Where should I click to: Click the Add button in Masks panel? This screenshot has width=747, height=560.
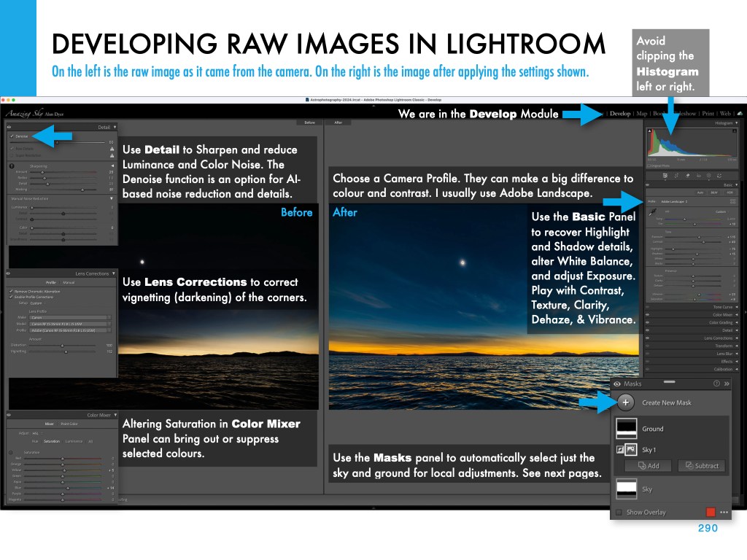647,466
